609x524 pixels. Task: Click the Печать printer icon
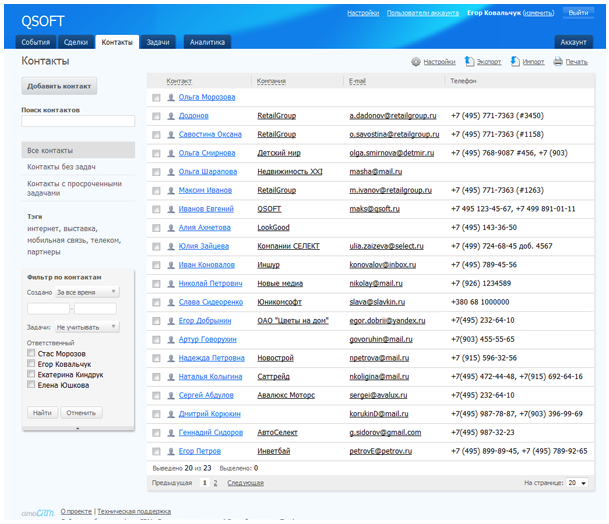(x=558, y=62)
